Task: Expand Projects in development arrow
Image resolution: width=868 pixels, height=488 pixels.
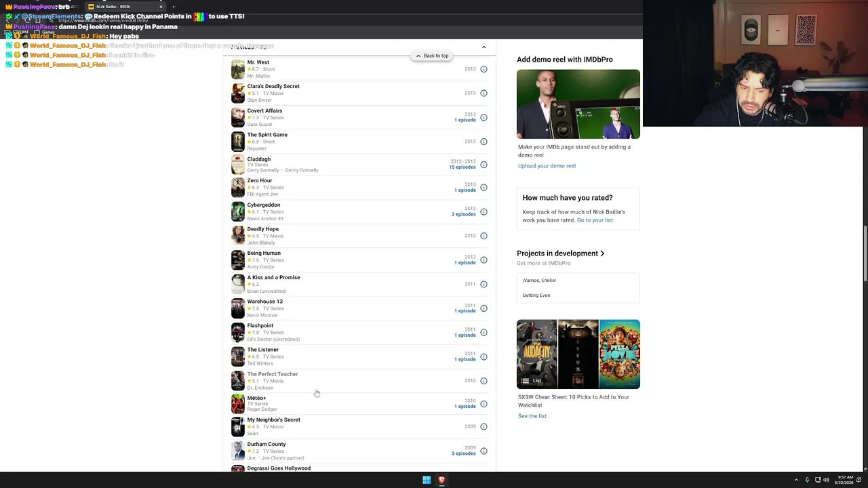Action: click(602, 253)
